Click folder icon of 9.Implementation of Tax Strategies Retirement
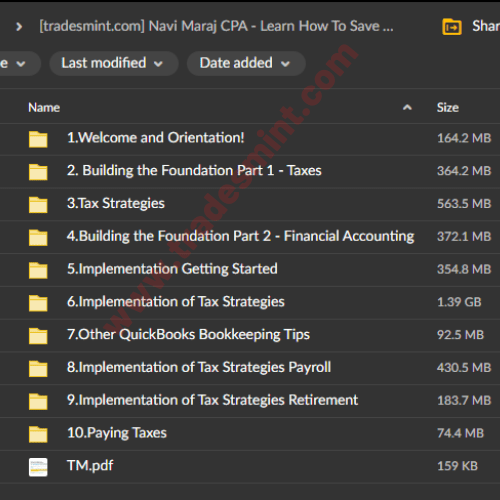Image resolution: width=500 pixels, height=500 pixels. click(38, 401)
